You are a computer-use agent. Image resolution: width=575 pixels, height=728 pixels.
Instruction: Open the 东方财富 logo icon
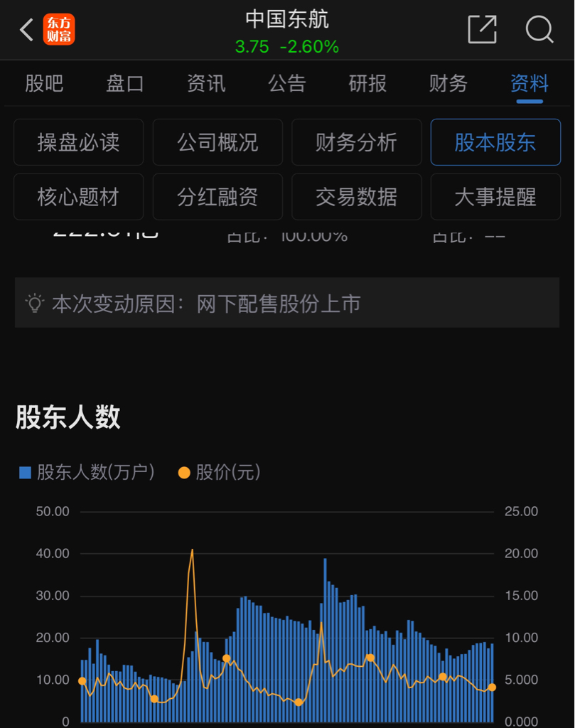[59, 30]
